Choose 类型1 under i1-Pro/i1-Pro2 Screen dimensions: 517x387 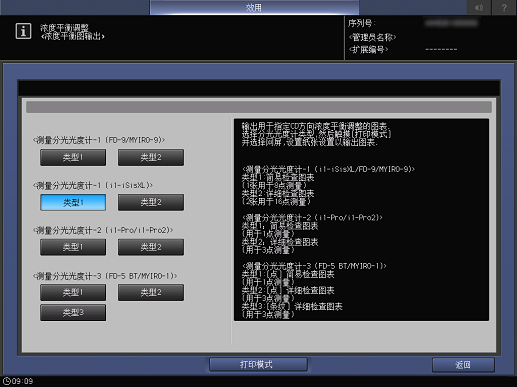(73, 247)
